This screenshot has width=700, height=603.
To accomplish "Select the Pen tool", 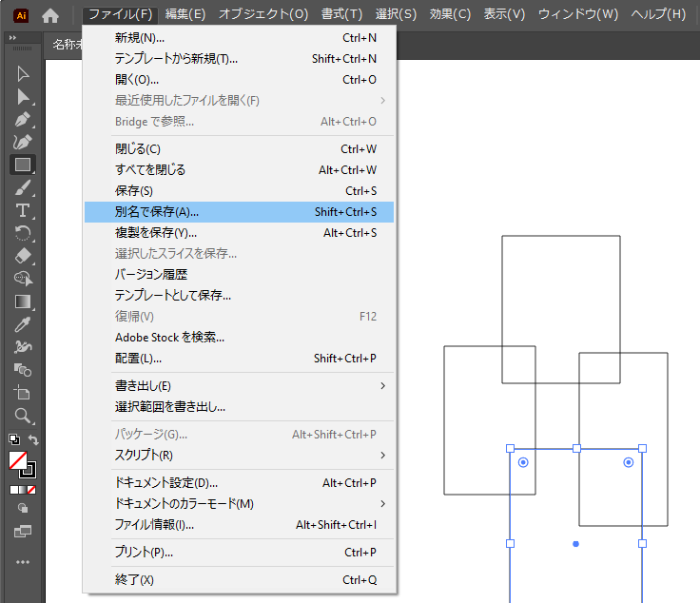I will click(x=23, y=120).
